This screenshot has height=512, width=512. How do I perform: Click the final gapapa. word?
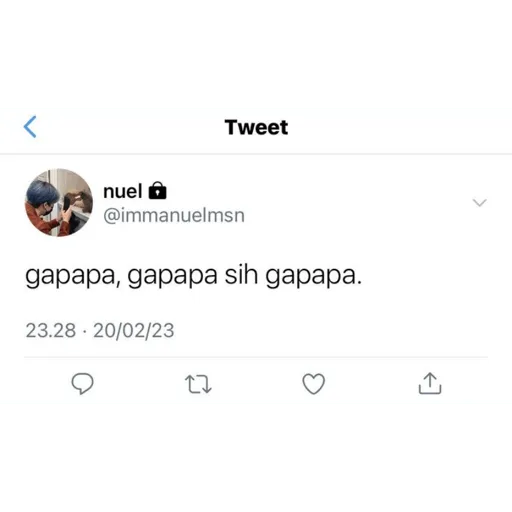314,277
